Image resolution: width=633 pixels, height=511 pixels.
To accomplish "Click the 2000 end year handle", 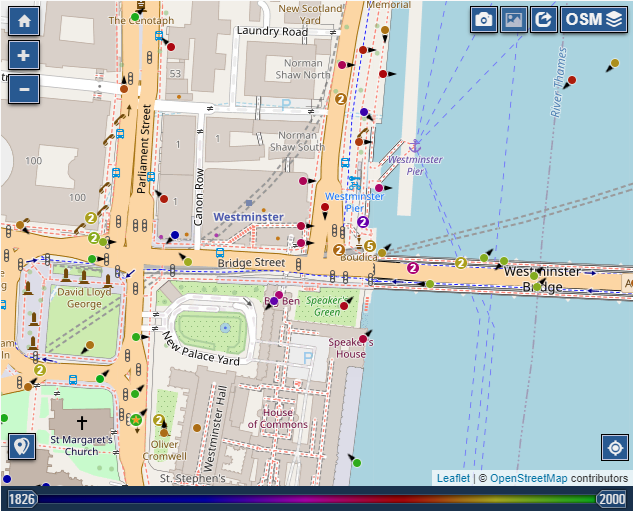I will (611, 499).
